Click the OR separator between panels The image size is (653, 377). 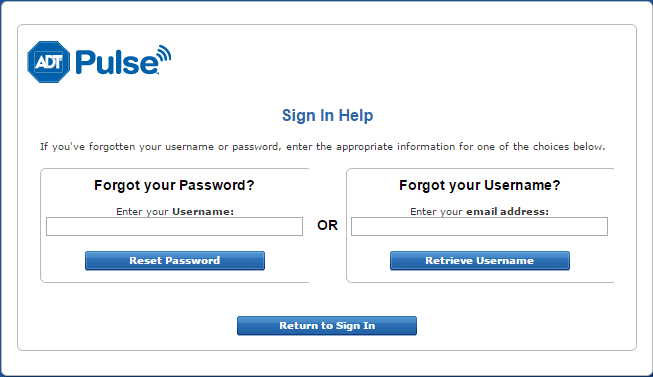[x=327, y=225]
